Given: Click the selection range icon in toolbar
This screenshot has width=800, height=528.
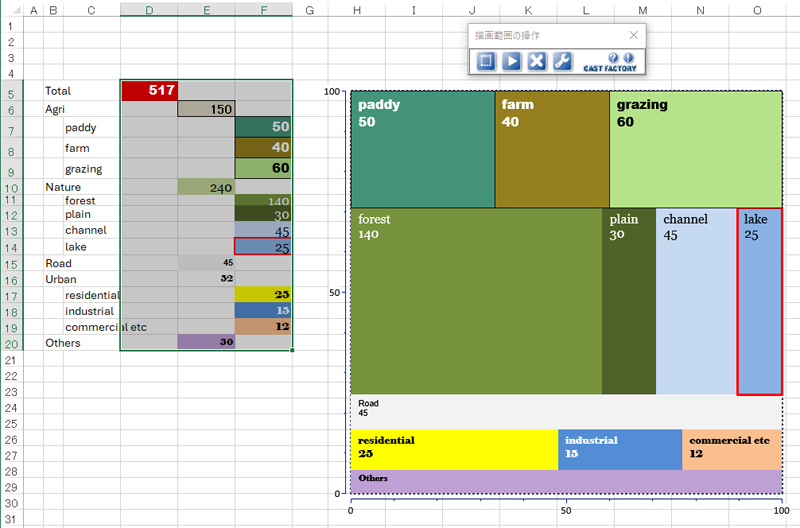Looking at the screenshot, I should 486,61.
